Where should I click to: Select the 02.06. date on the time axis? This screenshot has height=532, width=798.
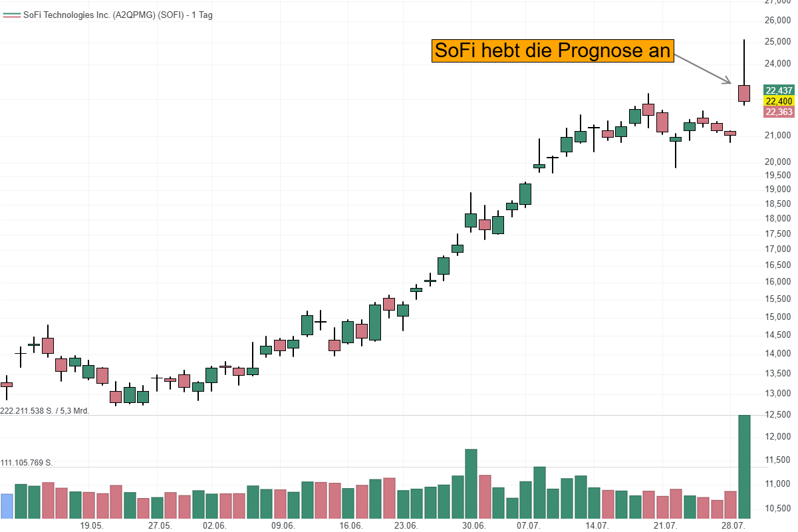click(215, 525)
